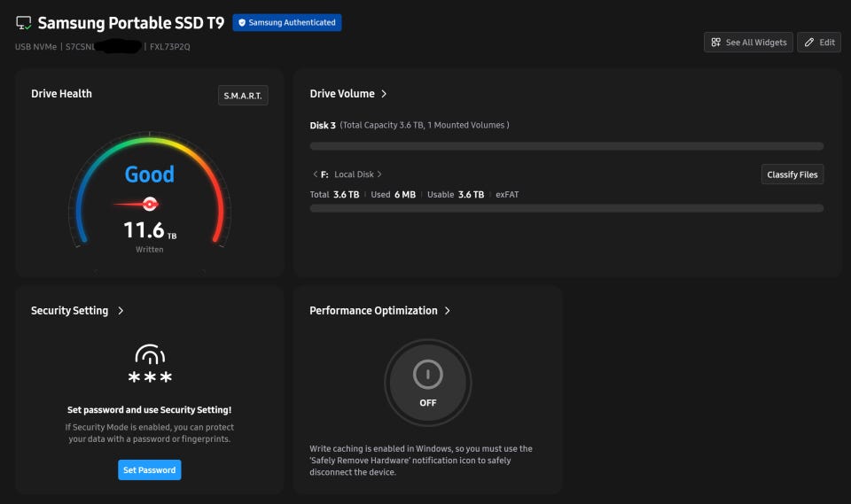Click the shield icon in the Samsung Authenticated badge
This screenshot has width=851, height=504.
tap(242, 23)
